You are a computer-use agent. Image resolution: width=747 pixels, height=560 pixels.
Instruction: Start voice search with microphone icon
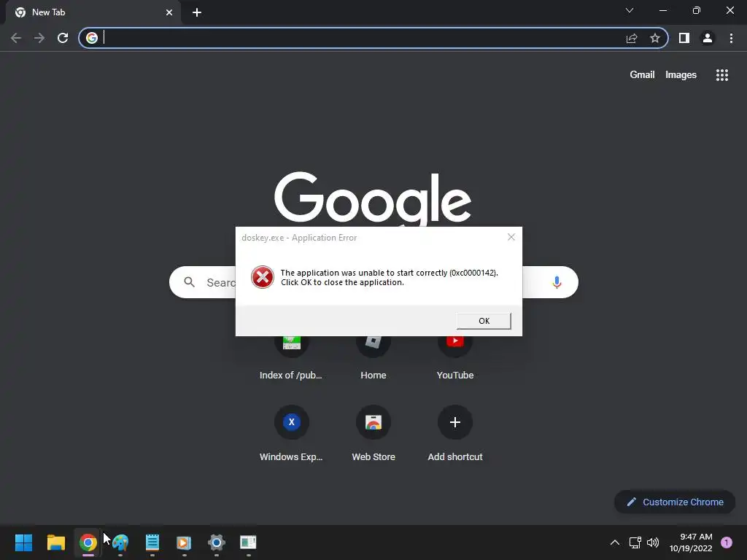[x=557, y=282]
